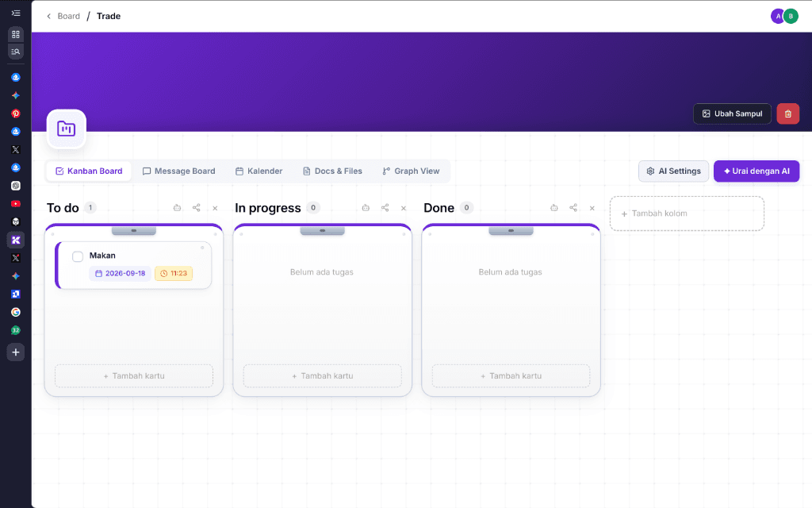Click the To do card count badge
The height and width of the screenshot is (508, 812).
point(90,208)
